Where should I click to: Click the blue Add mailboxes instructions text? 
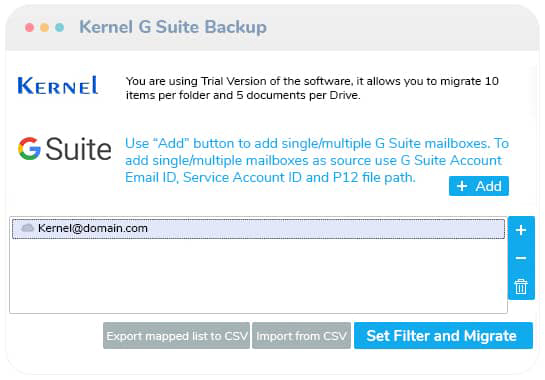pyautogui.click(x=317, y=160)
